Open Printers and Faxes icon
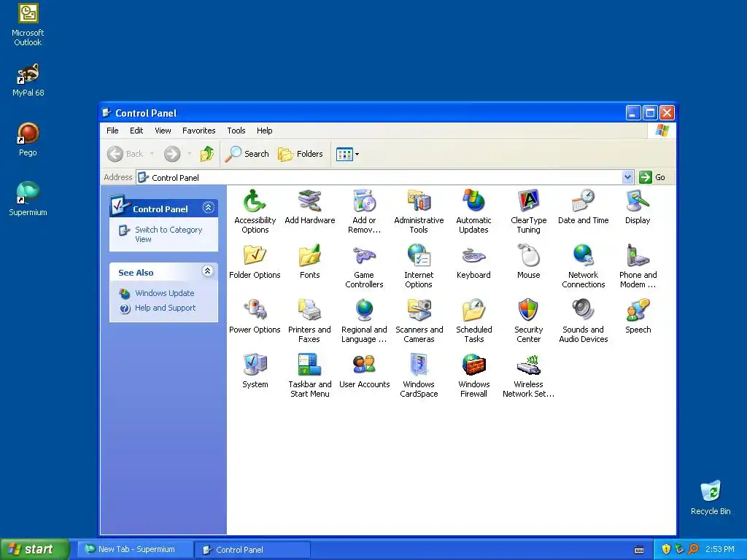This screenshot has height=560, width=747. click(x=309, y=321)
